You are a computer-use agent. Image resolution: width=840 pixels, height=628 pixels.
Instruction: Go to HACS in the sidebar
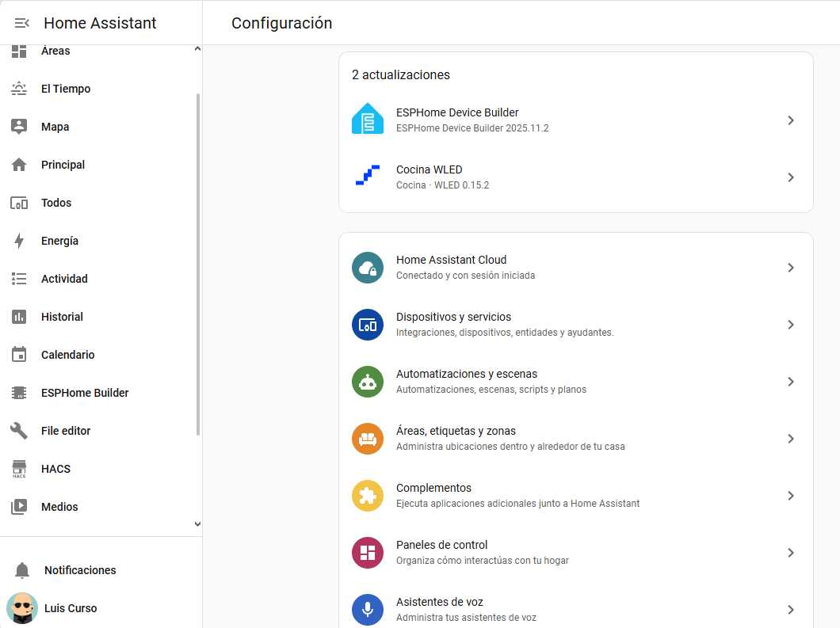(x=55, y=469)
